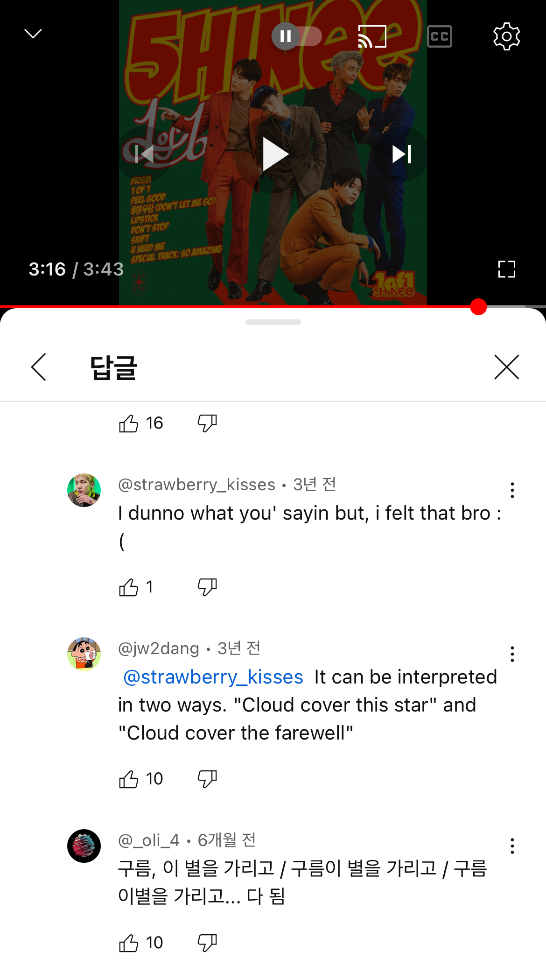Screen dimensions: 546x980
Task: Like the @jw2dang reply
Action: click(x=129, y=779)
